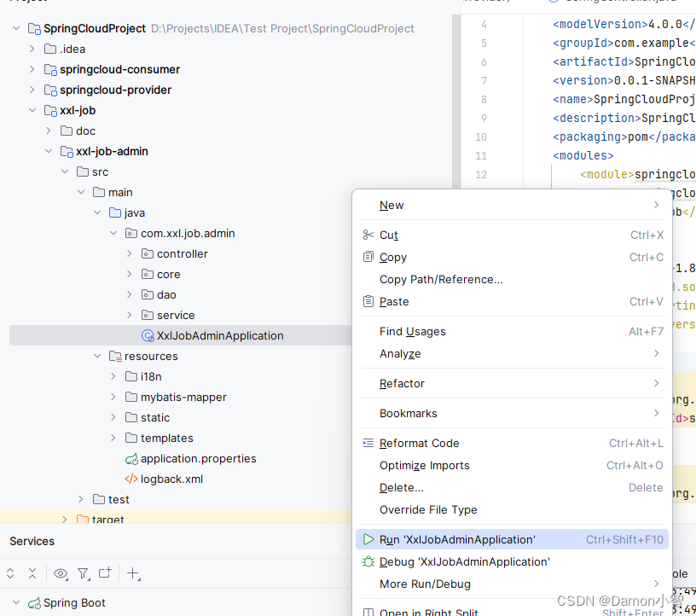Open the Services view options eye icon
This screenshot has width=696, height=616.
[x=61, y=574]
